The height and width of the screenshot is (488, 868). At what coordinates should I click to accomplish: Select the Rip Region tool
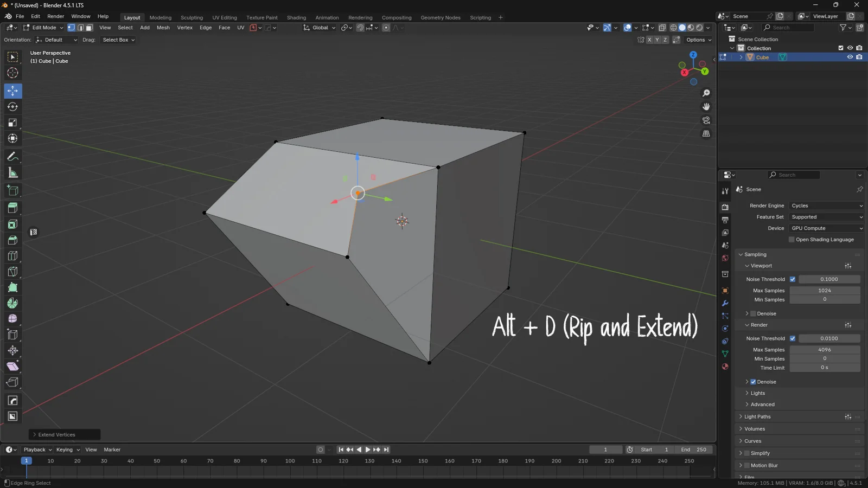pos(12,382)
